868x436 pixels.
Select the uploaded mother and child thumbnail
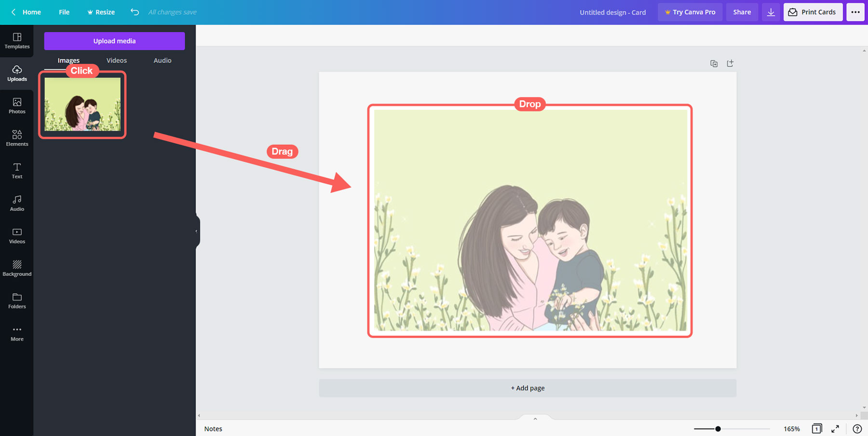[82, 104]
